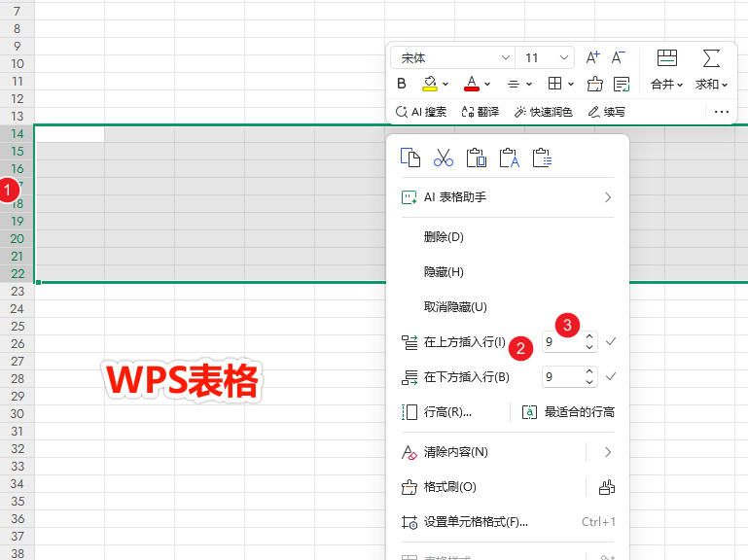Click multi format painter icon beside 格式刷
This screenshot has width=748, height=560.
point(607,487)
